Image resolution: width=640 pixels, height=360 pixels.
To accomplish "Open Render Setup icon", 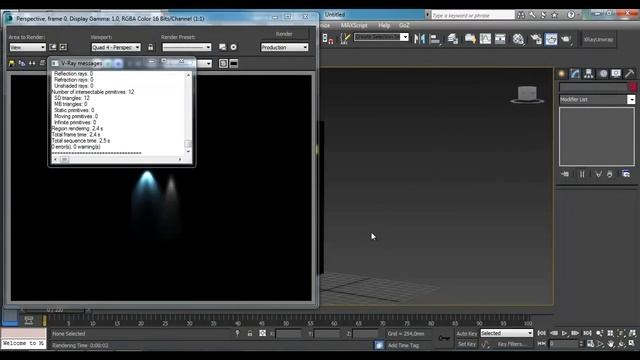I will point(536,39).
